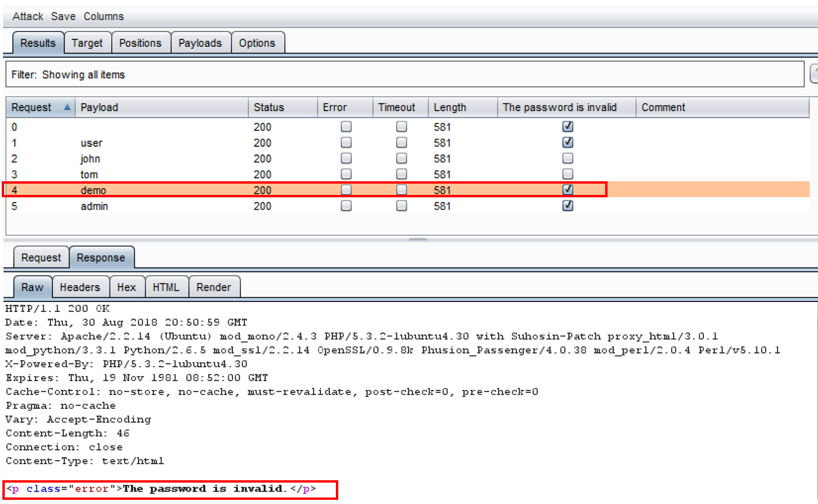Toggle 'password is invalid' checkbox for request 0
The width and height of the screenshot is (818, 504).
[568, 127]
